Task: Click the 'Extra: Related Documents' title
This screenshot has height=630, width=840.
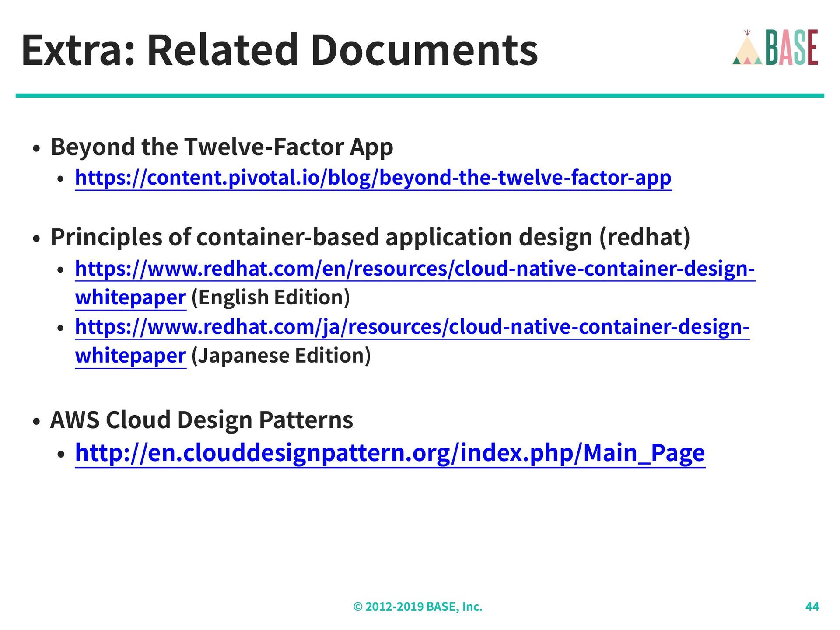Action: (x=280, y=50)
